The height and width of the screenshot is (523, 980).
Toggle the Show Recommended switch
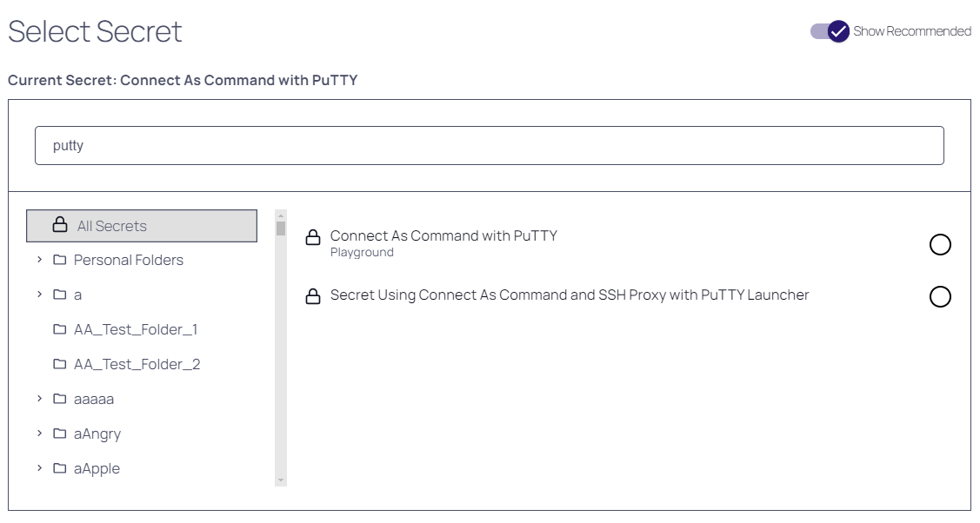click(x=830, y=31)
